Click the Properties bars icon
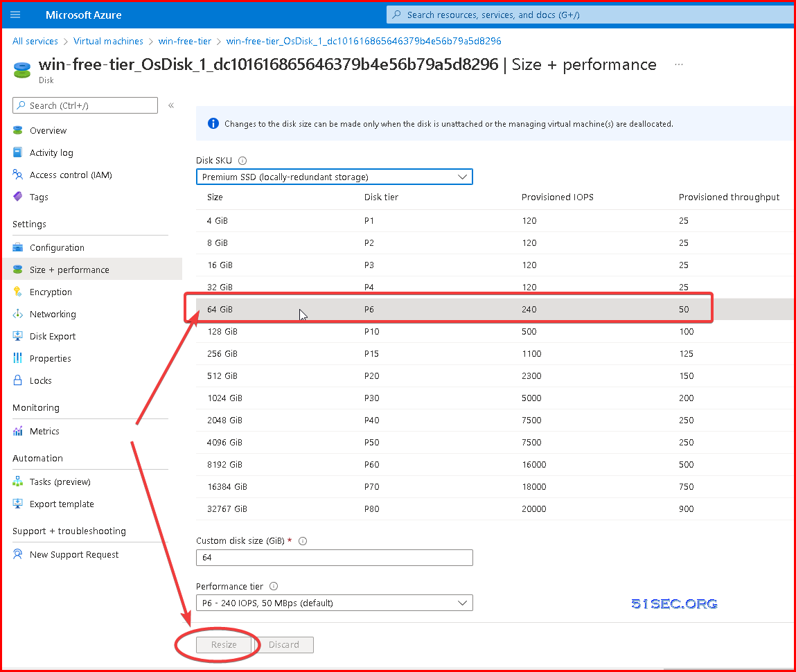 [x=18, y=358]
